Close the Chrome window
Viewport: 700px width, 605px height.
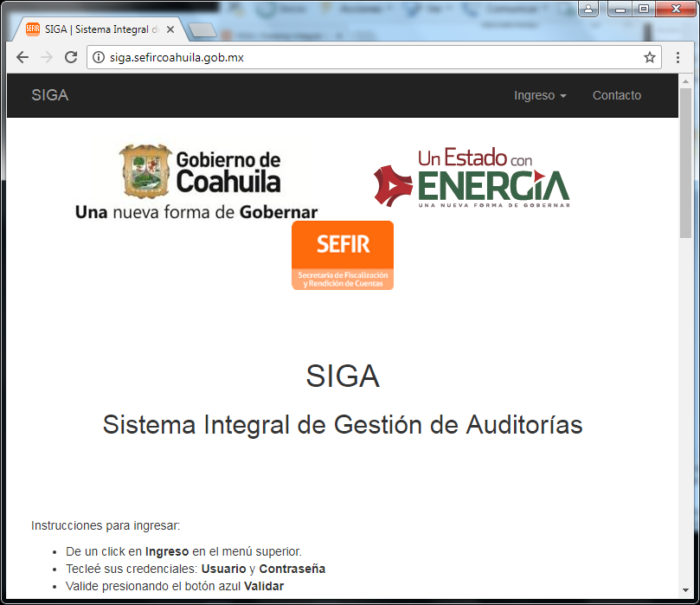point(676,9)
